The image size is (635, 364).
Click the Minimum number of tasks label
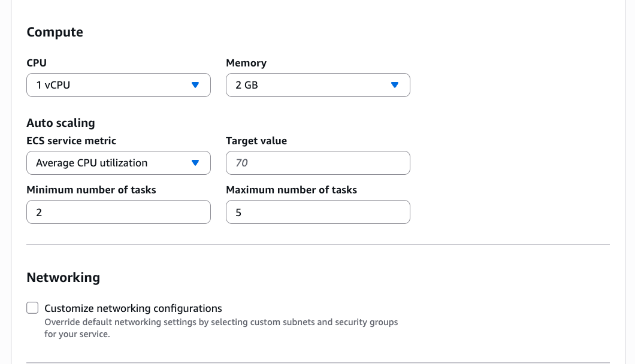point(91,190)
